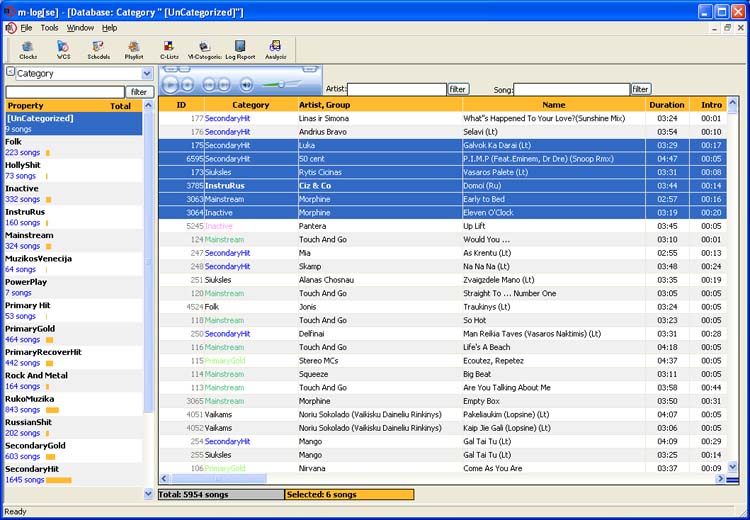The image size is (750, 520).
Task: Click the Property header in category list
Action: point(25,106)
